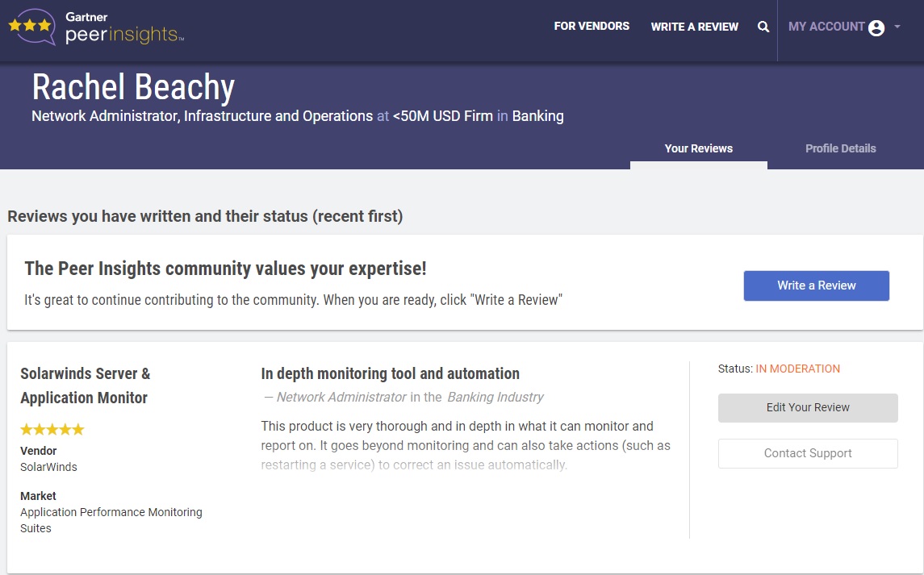Open the Solarwinds Server & Application Monitor title
This screenshot has height=575, width=924.
click(86, 385)
